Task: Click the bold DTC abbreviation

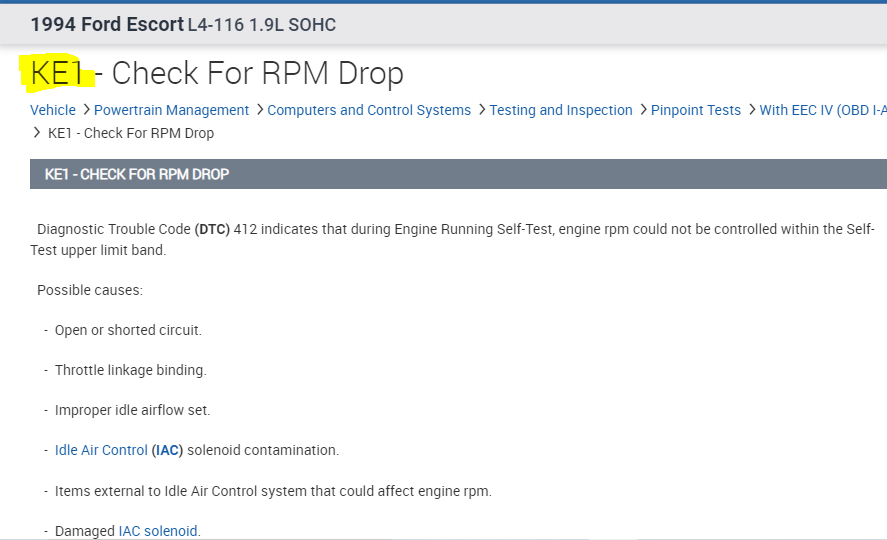Action: coord(212,229)
